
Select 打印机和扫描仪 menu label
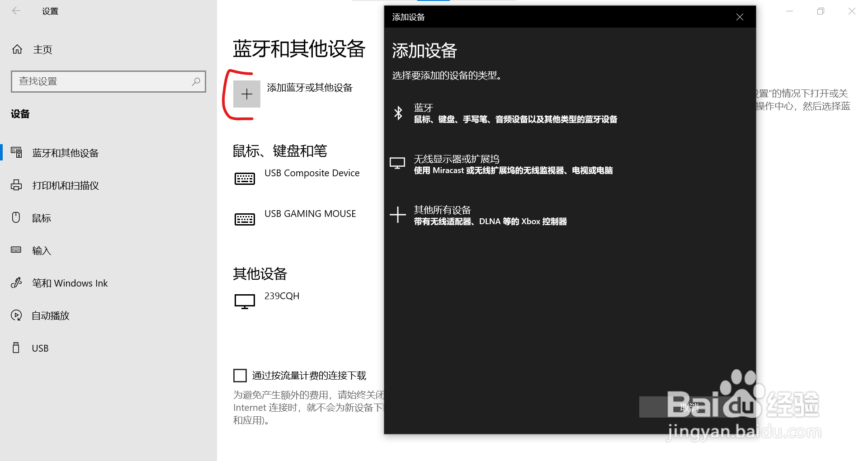click(x=66, y=185)
